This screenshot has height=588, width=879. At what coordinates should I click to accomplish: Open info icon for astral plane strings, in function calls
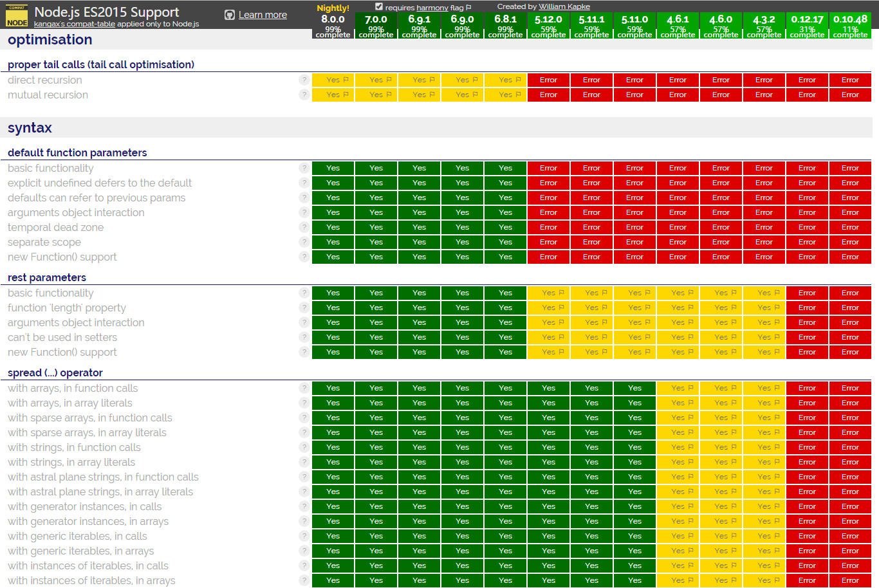coord(304,477)
